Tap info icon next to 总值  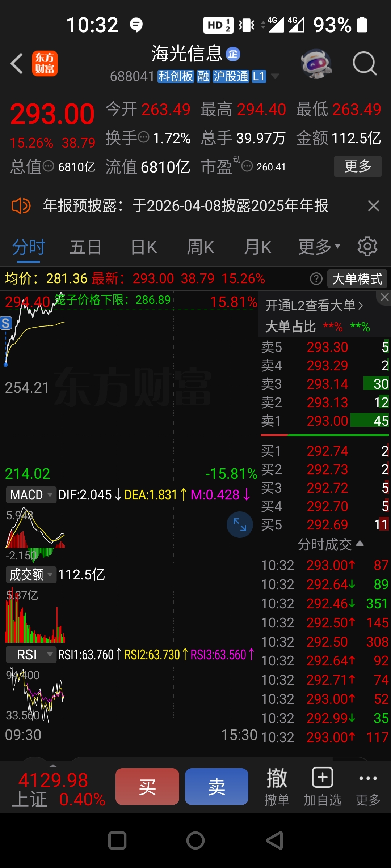coord(49,166)
